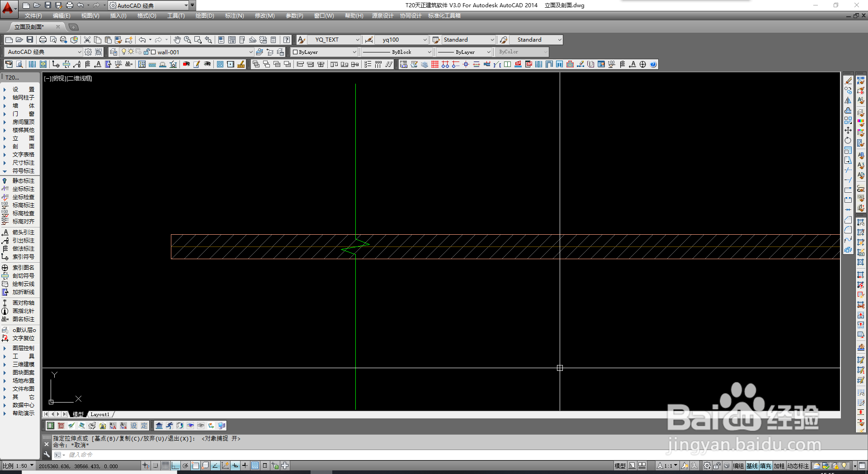This screenshot has width=868, height=474.
Task: Select the Pan hand tool
Action: point(177,40)
